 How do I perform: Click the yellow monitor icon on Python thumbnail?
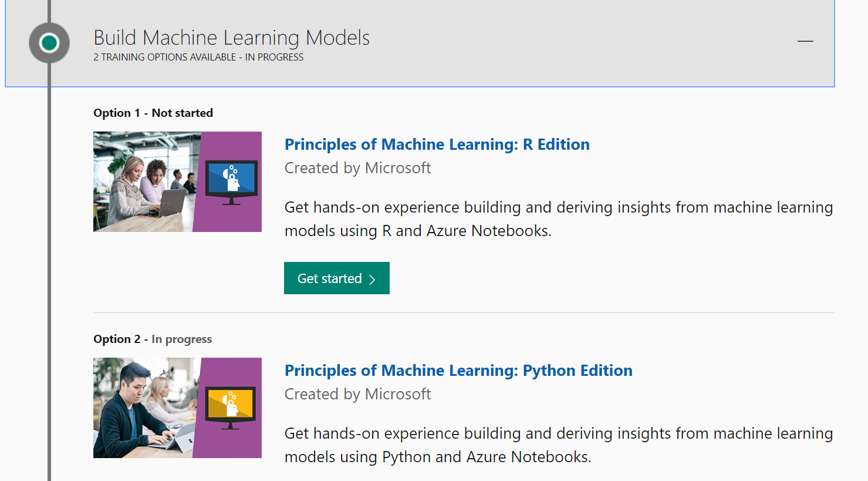230,407
